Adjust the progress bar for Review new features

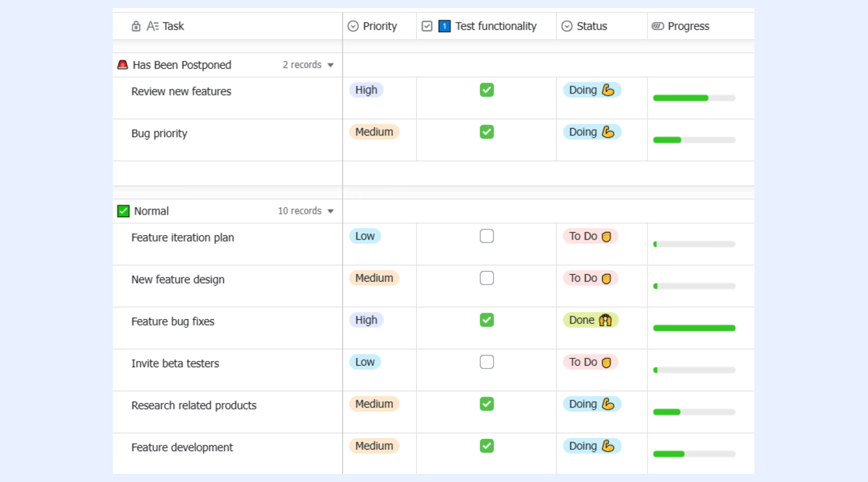(694, 98)
